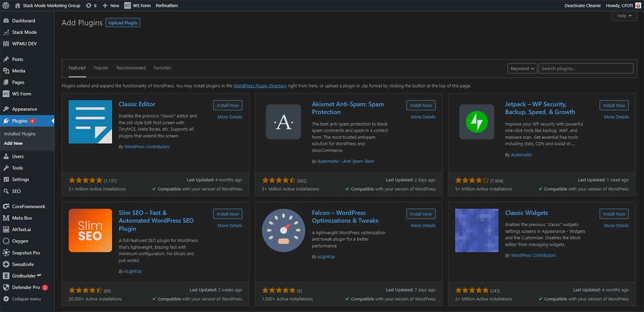Open the Oxygen plugin menu
The height and width of the screenshot is (312, 644).
(22, 241)
